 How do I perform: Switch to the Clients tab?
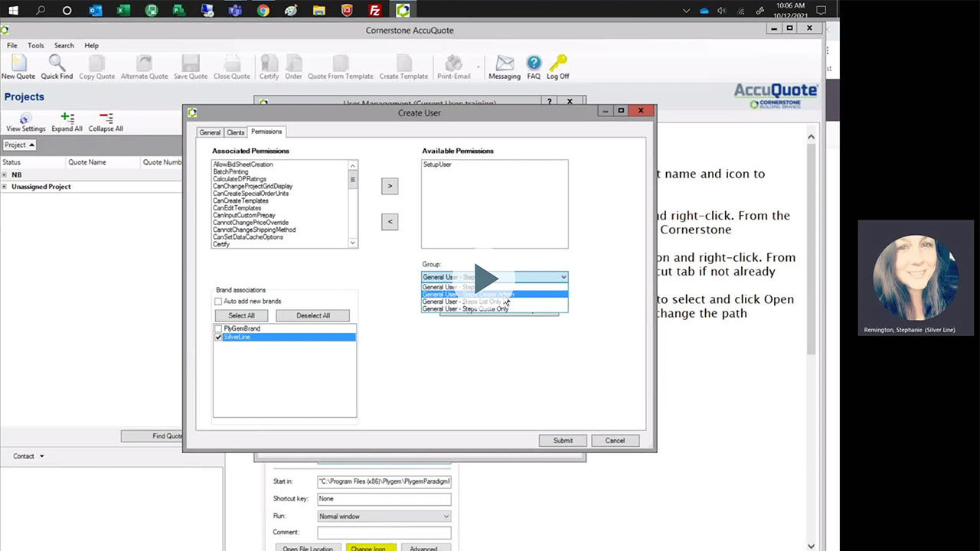[235, 132]
